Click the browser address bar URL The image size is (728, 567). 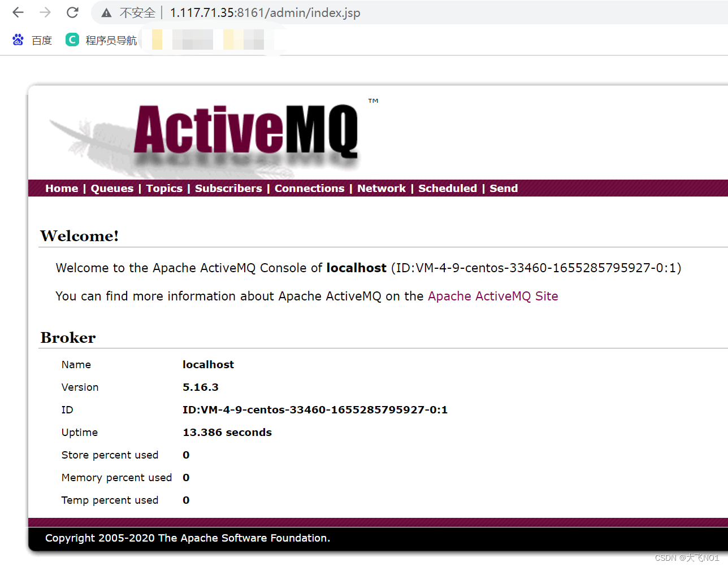click(x=265, y=12)
